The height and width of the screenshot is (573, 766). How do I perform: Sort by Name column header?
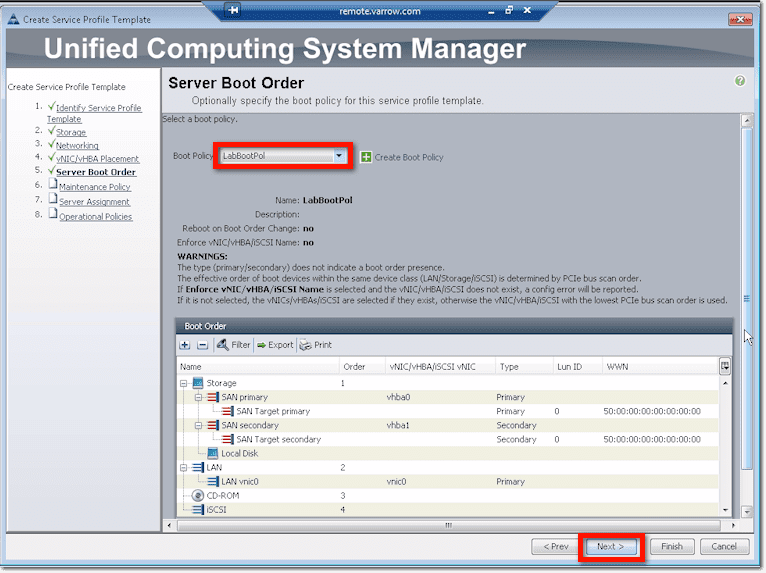coord(258,366)
